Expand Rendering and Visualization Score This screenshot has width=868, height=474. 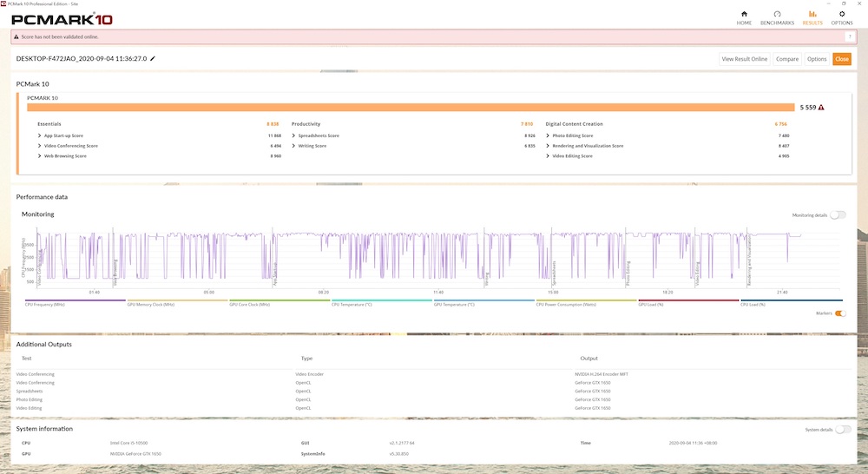(549, 146)
